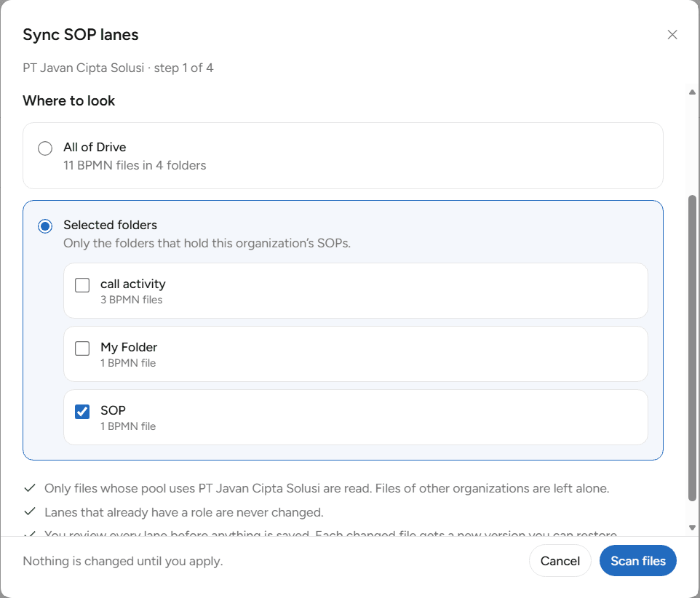700x598 pixels.
Task: Click the '11 BPMN files in 4 folders' text
Action: click(135, 166)
